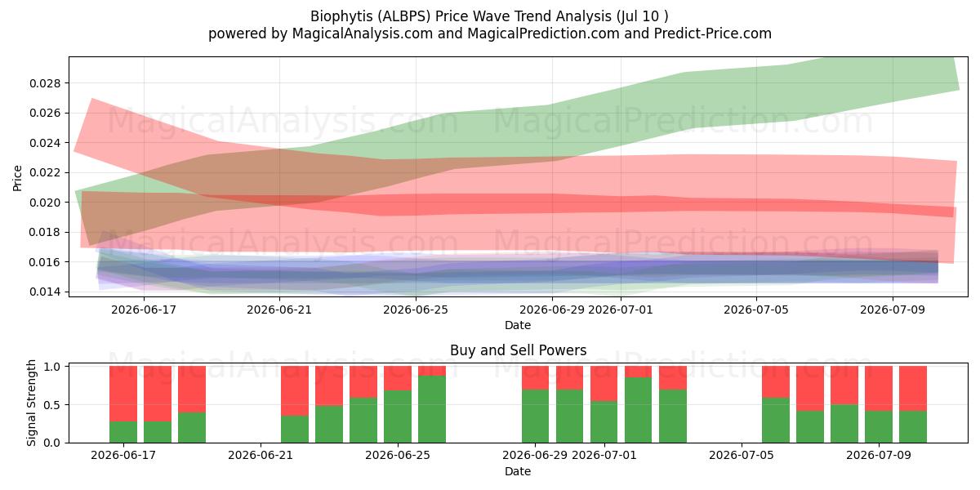This screenshot has width=980, height=490.
Task: Select the 'Signal Strength' axis label
Action: (x=32, y=403)
